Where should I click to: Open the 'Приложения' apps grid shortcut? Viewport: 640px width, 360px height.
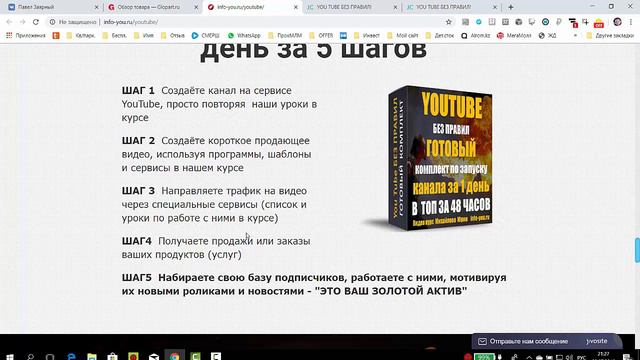(x=26, y=36)
